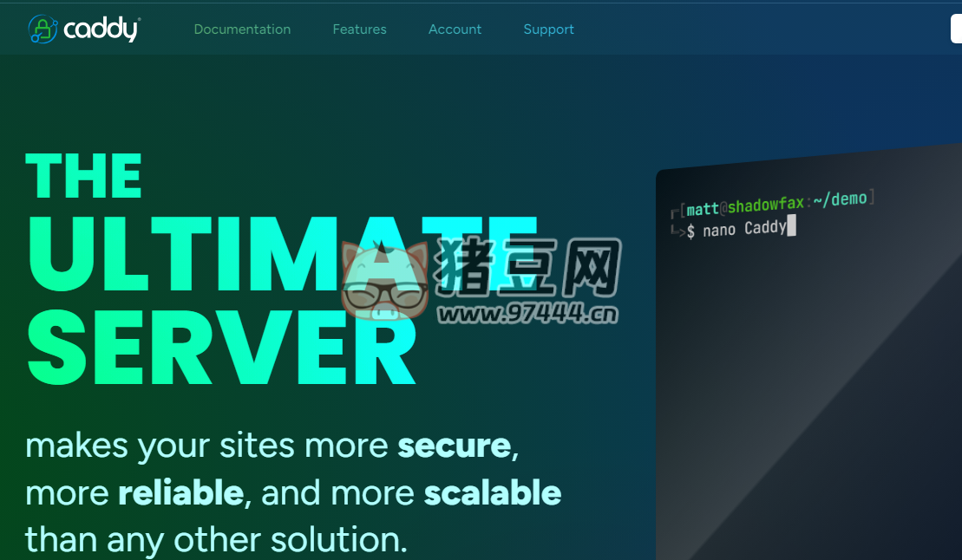Go to the Features page
Image resolution: width=962 pixels, height=560 pixels.
click(359, 29)
